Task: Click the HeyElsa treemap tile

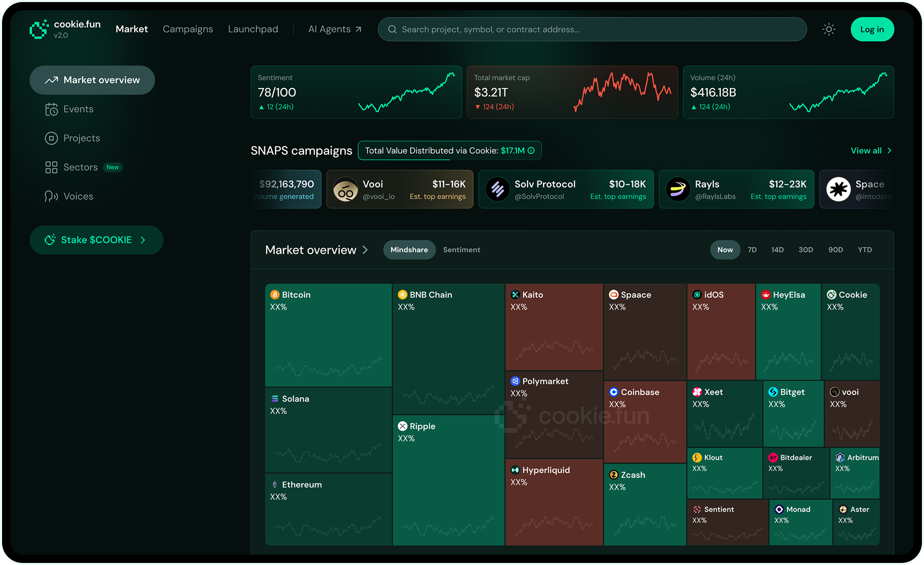Action: [788, 332]
